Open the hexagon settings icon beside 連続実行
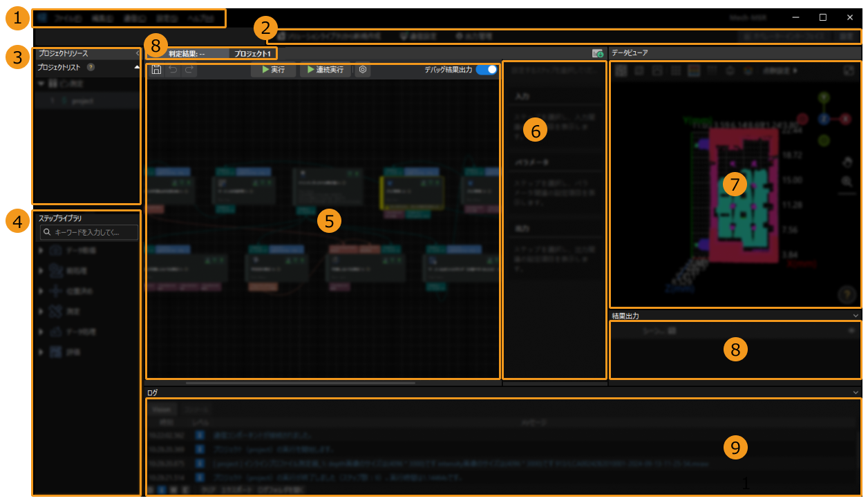The width and height of the screenshot is (868, 503). [363, 69]
